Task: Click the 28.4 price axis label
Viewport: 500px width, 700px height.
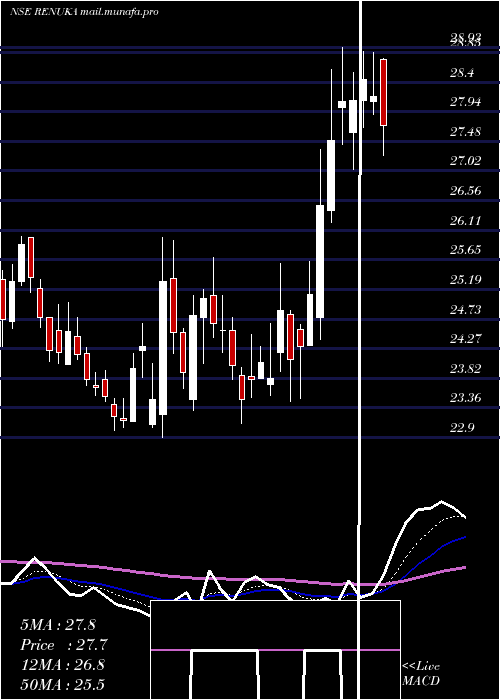Action: pos(462,73)
